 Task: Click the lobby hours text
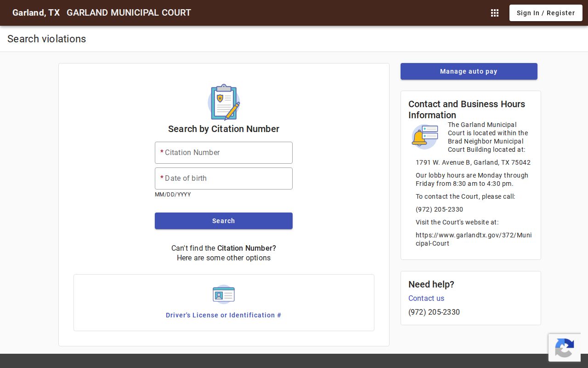coord(472,179)
